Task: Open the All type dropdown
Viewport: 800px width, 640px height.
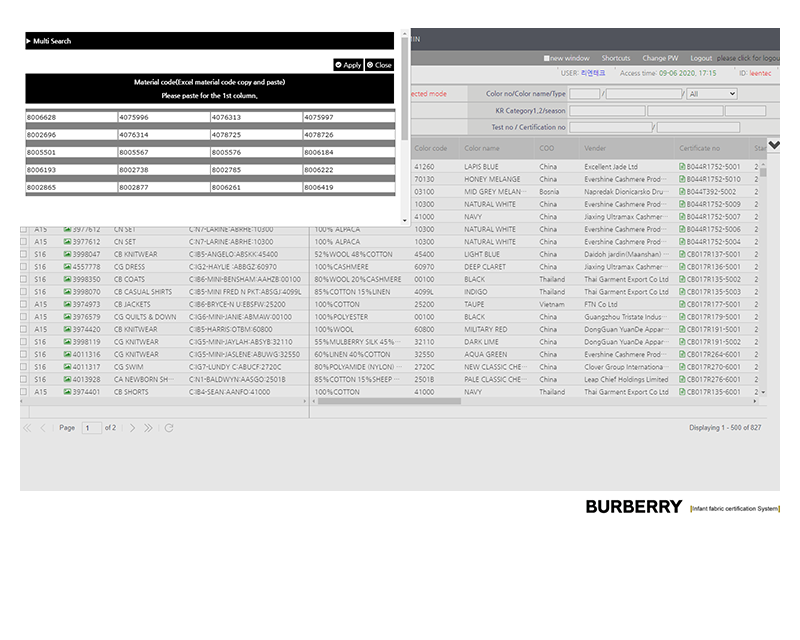Action: click(712, 94)
